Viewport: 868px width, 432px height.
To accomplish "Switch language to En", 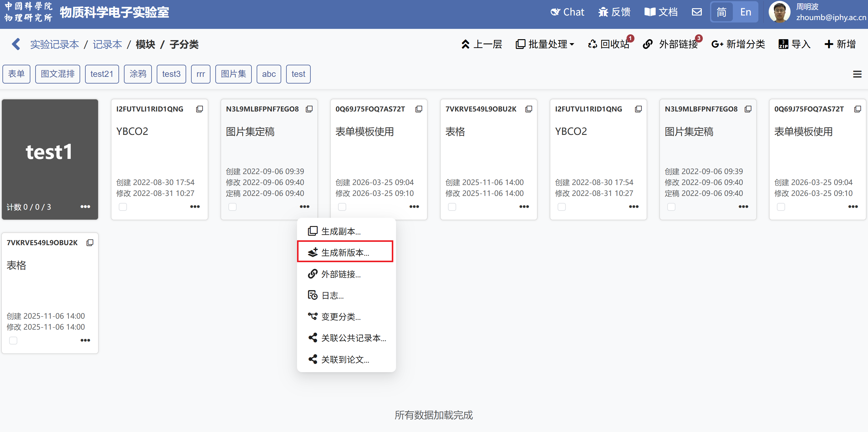I will pos(745,12).
